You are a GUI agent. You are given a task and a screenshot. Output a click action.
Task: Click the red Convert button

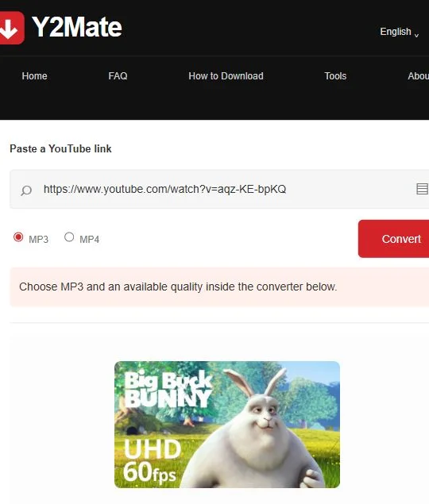click(393, 239)
